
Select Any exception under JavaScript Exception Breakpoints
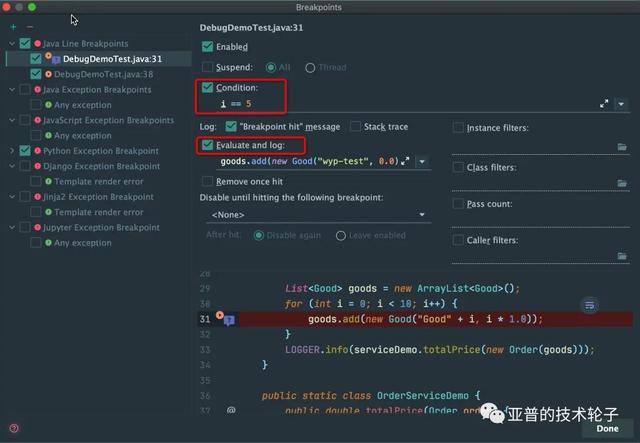(83, 136)
